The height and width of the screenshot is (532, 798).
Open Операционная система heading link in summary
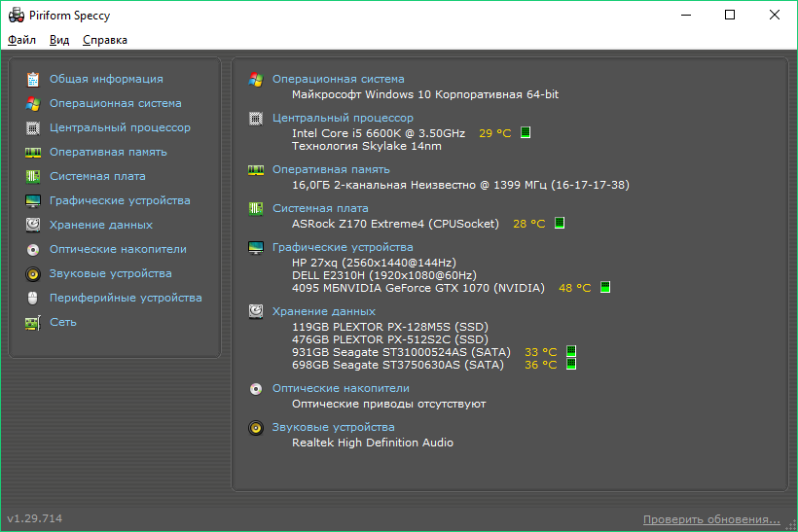point(339,79)
